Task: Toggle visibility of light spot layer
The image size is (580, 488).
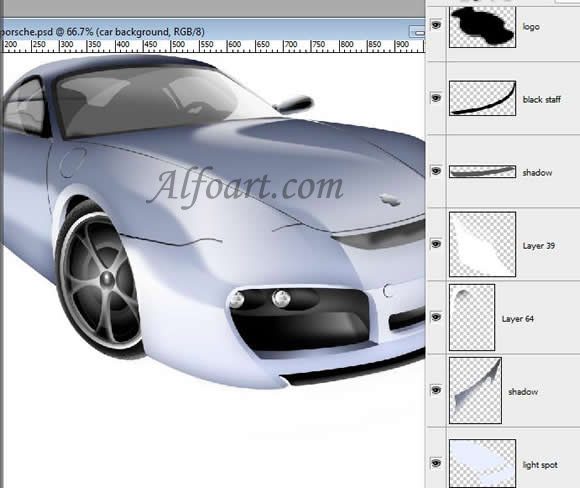Action: point(436,463)
